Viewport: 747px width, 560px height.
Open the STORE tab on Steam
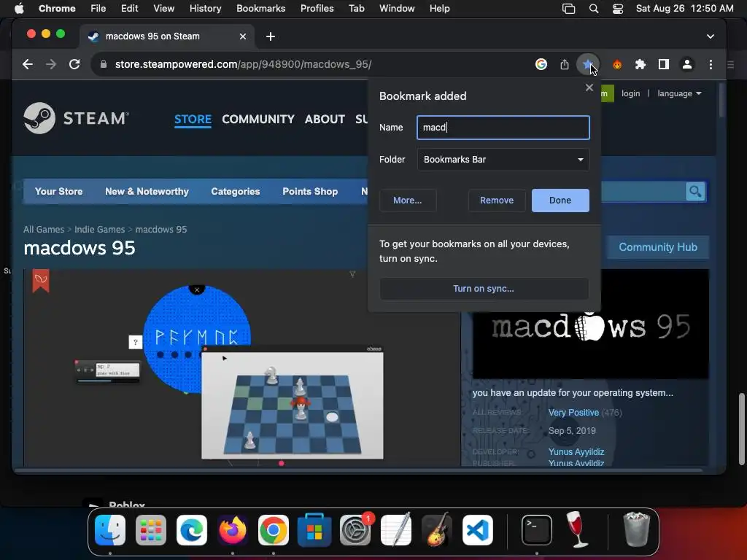tap(193, 119)
